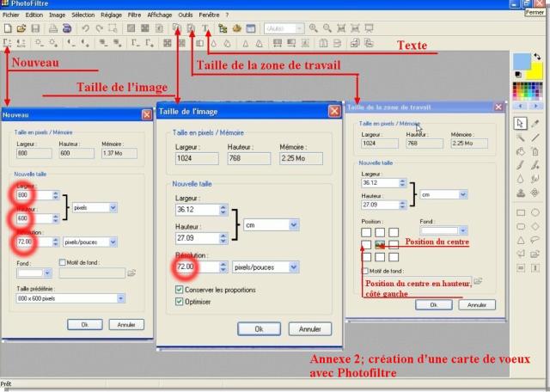The image size is (550, 392).
Task: Open the Filtre menu
Action: coord(134,15)
